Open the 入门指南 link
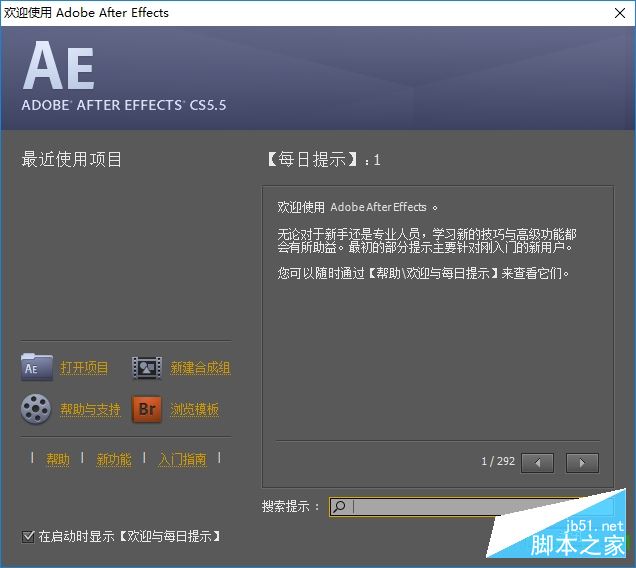The image size is (636, 568). [183, 459]
